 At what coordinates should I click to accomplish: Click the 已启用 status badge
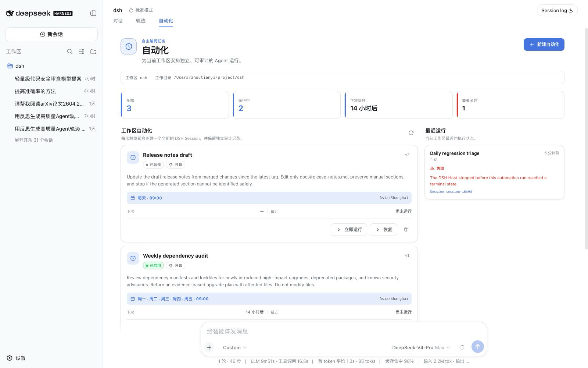[x=153, y=265]
